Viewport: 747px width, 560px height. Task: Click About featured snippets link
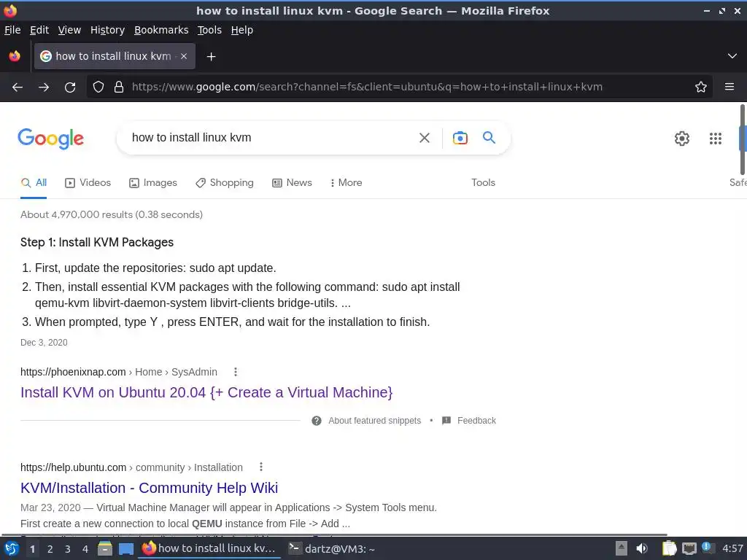point(374,421)
